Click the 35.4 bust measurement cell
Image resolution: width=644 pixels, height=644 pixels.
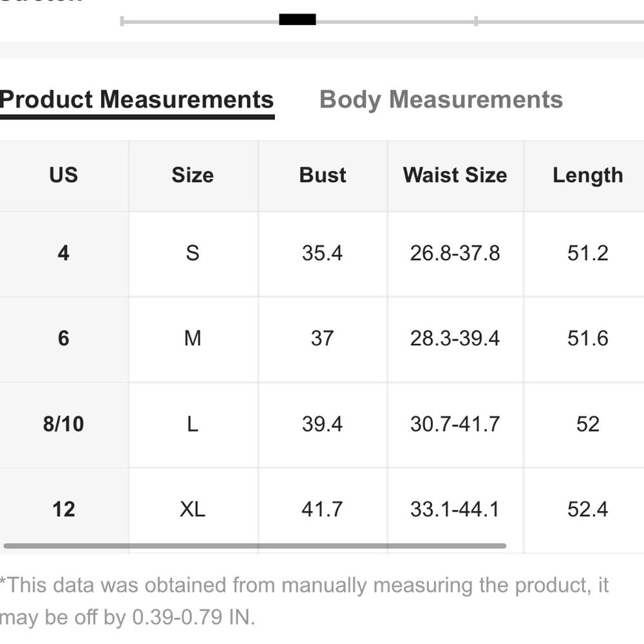coord(323,254)
